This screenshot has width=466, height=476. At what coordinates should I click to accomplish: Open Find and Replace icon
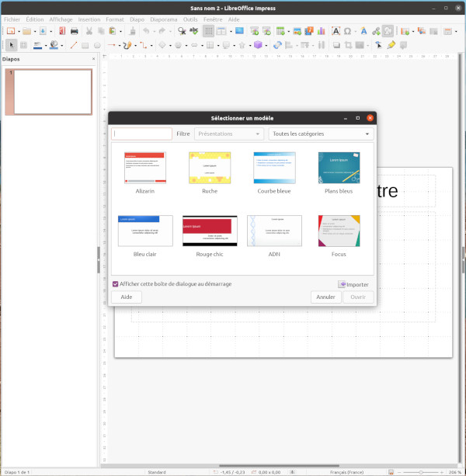point(182,31)
